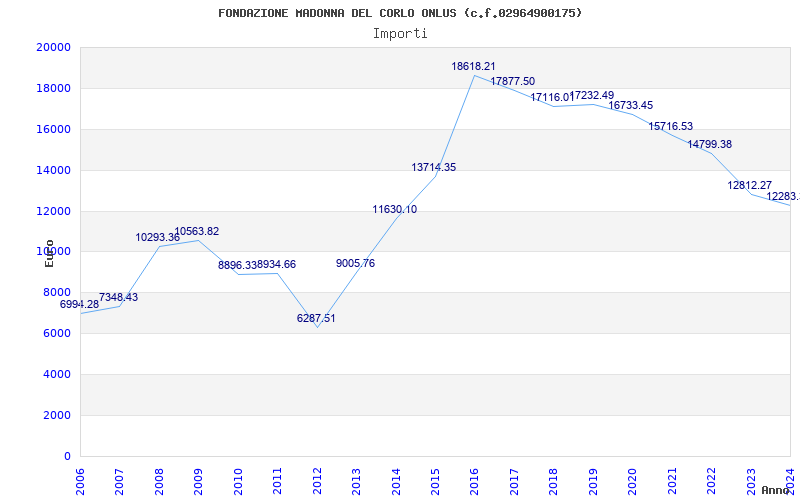Click the y-axis value 6000
The width and height of the screenshot is (800, 500).
point(57,333)
